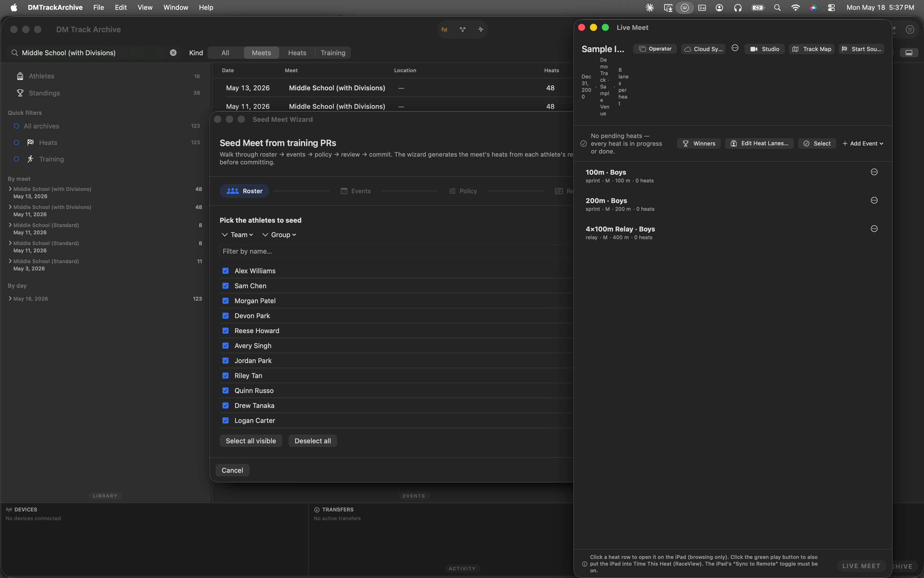The height and width of the screenshot is (578, 924).
Task: Go to the Policy wizard step
Action: pos(463,191)
